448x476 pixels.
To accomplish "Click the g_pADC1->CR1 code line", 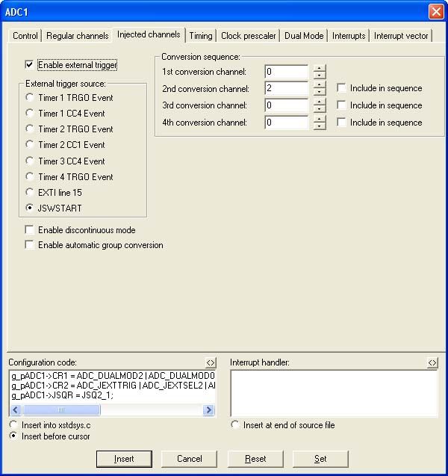I will (x=113, y=376).
